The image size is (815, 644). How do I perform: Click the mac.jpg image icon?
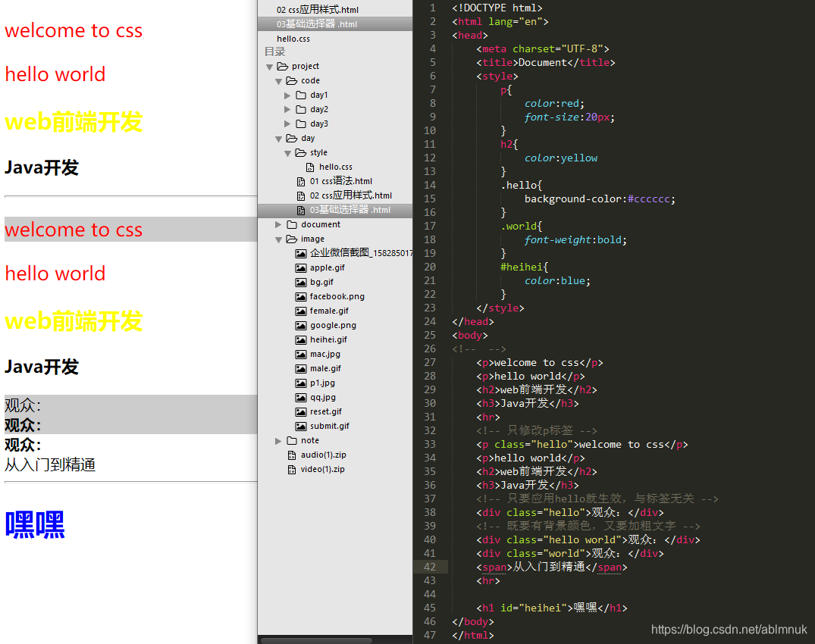(301, 355)
